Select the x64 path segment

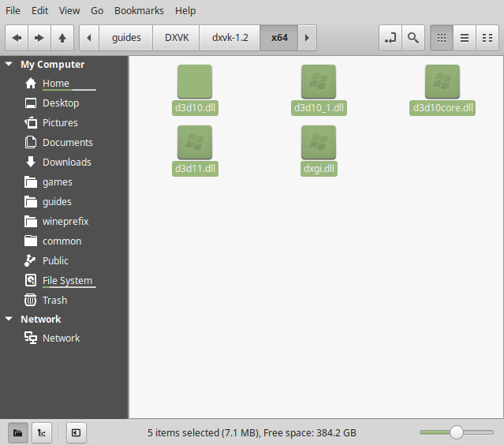tap(279, 38)
